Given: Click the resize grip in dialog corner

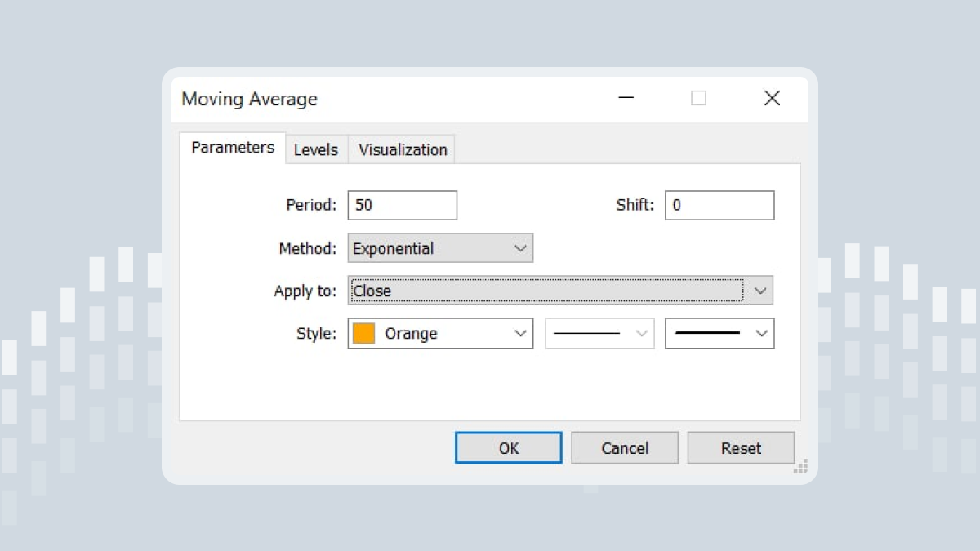Looking at the screenshot, I should (800, 466).
